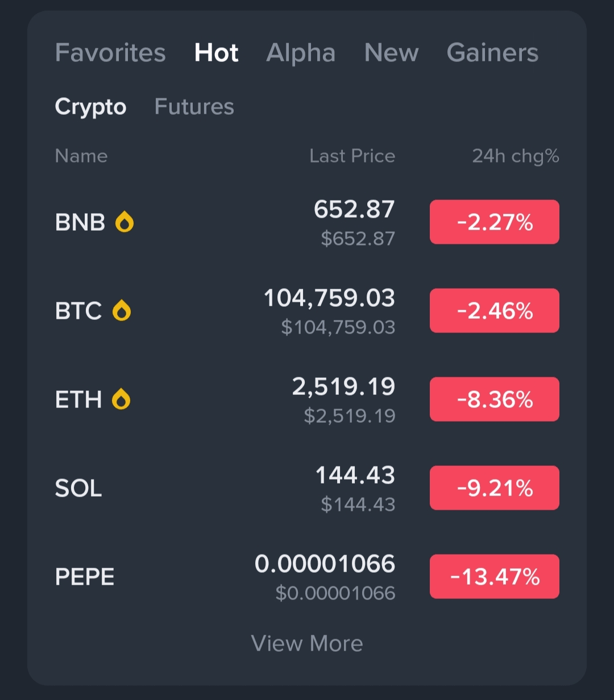Image resolution: width=614 pixels, height=700 pixels.
Task: Sort by the Name column header
Action: click(x=81, y=156)
